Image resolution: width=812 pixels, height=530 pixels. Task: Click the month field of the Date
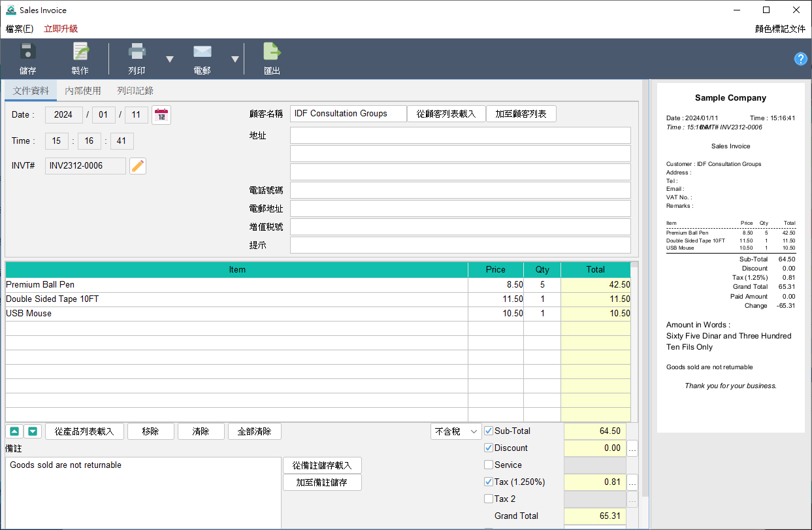[x=103, y=114]
